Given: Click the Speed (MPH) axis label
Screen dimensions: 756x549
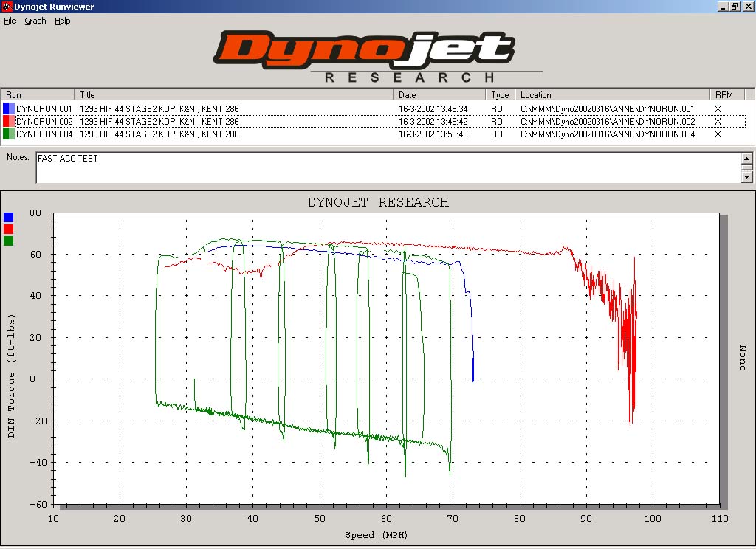Looking at the screenshot, I should pyautogui.click(x=376, y=534).
